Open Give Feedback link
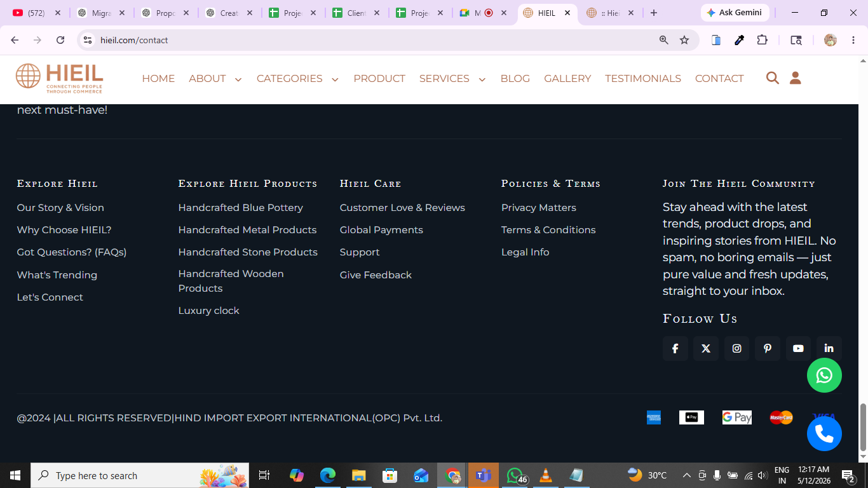This screenshot has height=488, width=868. point(376,275)
